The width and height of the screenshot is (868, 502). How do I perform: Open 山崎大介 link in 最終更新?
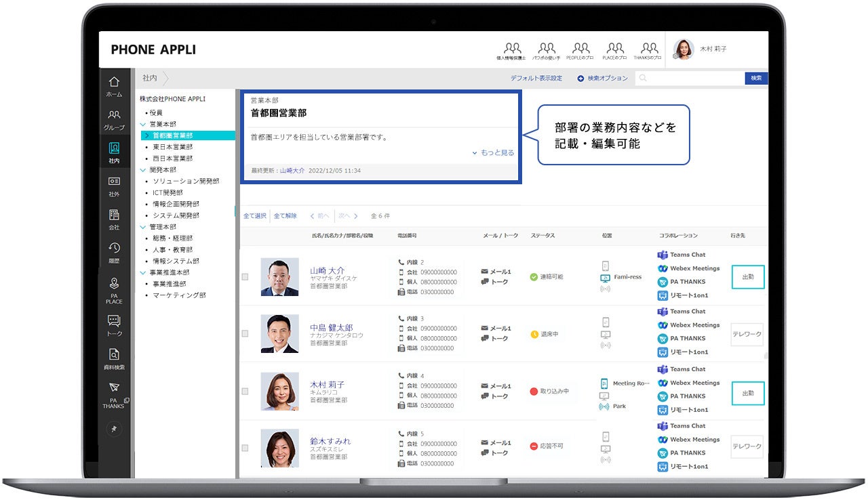tap(292, 171)
